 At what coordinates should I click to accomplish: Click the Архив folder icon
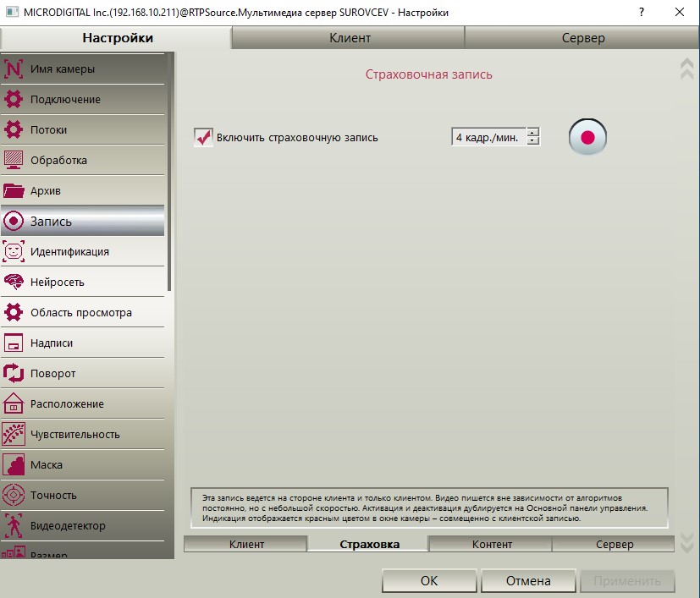click(14, 190)
